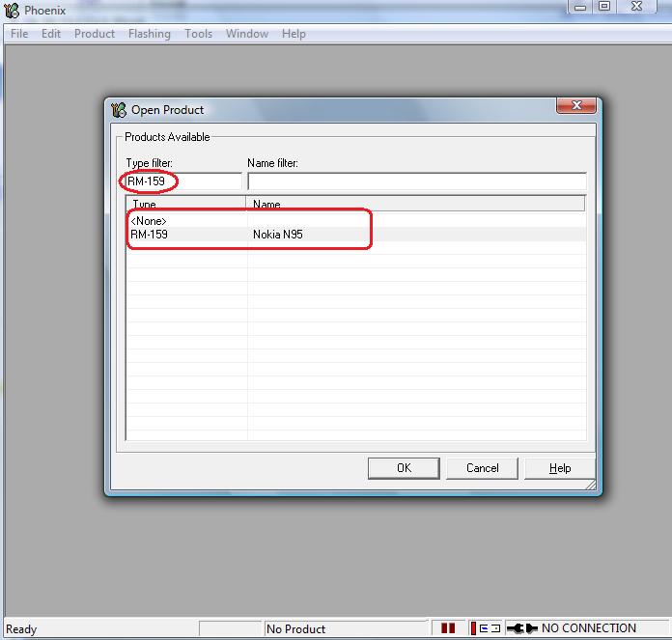
Task: Open the Edit menu
Action: [51, 34]
